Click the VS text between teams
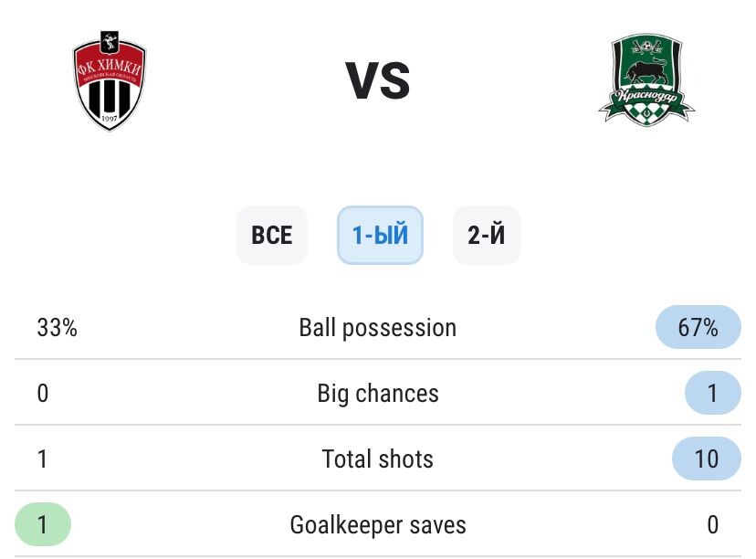756x559 pixels. pyautogui.click(x=378, y=80)
